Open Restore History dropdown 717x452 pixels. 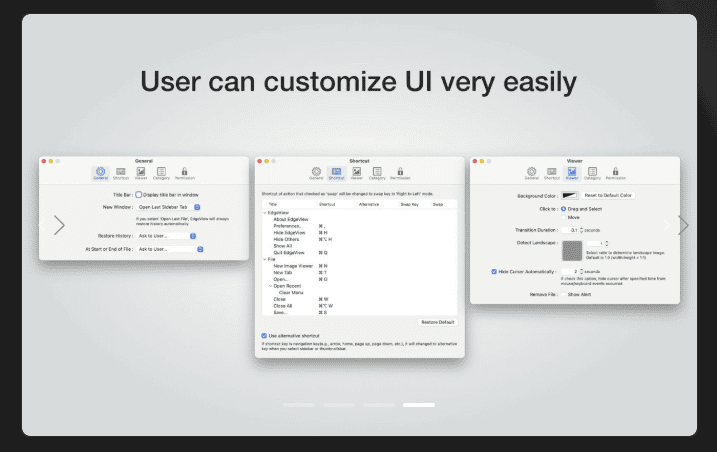pos(166,236)
